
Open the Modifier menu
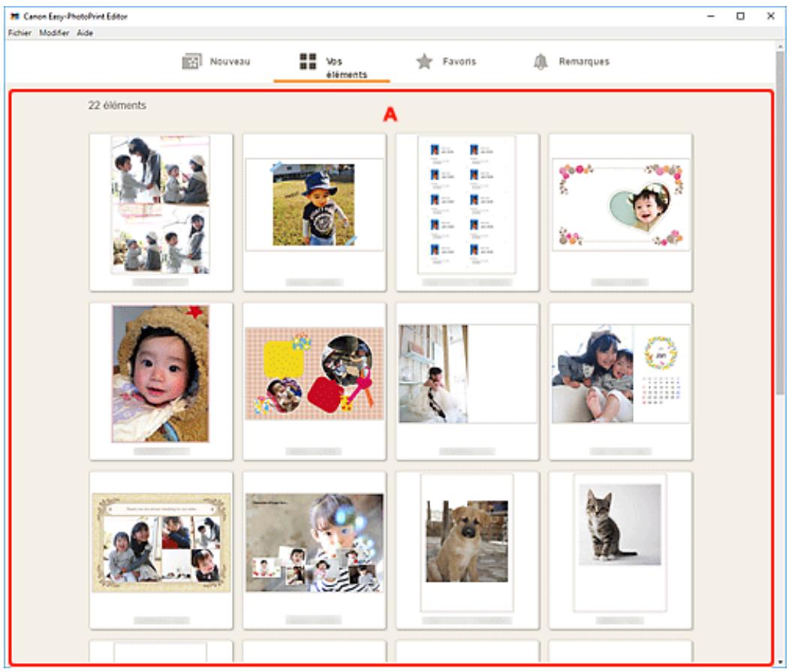(54, 33)
